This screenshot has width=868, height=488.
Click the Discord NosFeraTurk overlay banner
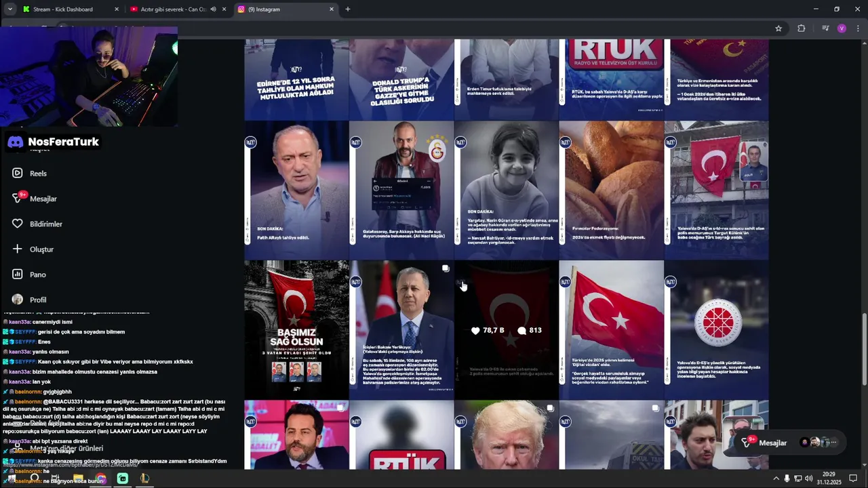(x=53, y=142)
